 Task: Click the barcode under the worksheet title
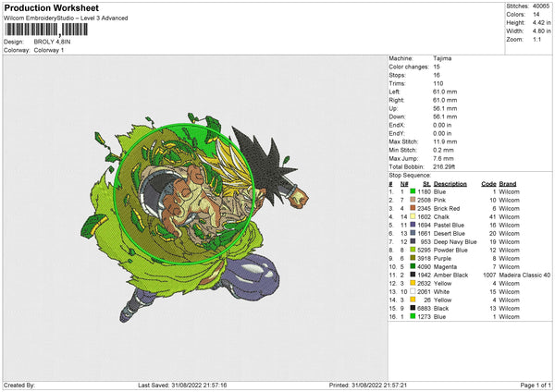point(46,30)
